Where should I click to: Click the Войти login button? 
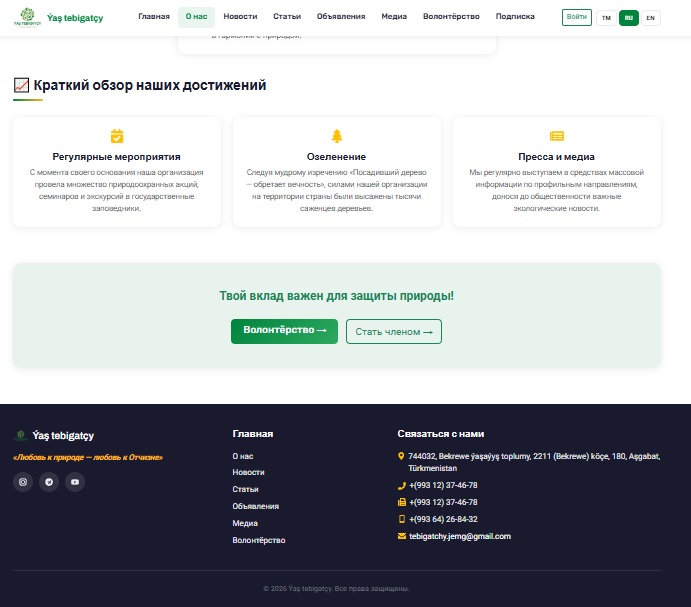coord(576,17)
